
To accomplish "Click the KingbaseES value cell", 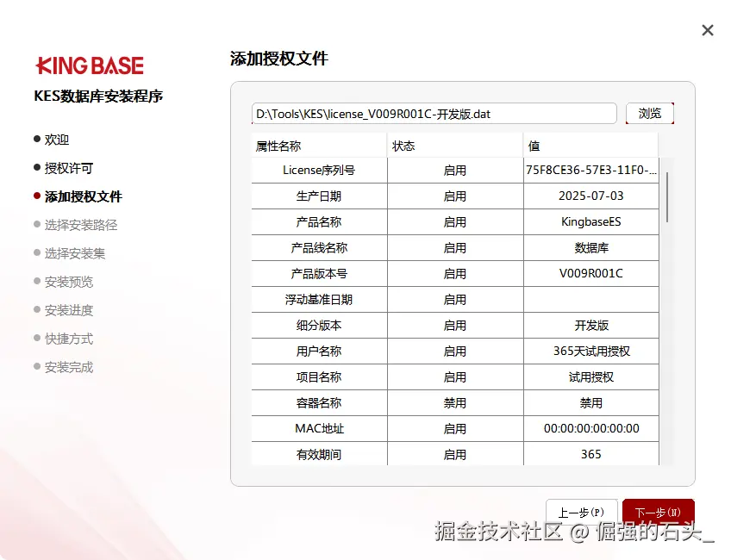I will pos(591,221).
